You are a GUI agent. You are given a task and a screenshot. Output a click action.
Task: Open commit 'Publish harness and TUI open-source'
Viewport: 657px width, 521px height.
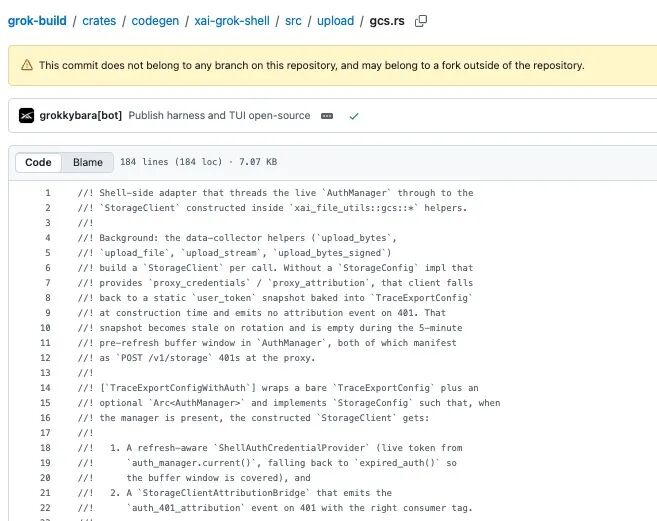pos(219,115)
